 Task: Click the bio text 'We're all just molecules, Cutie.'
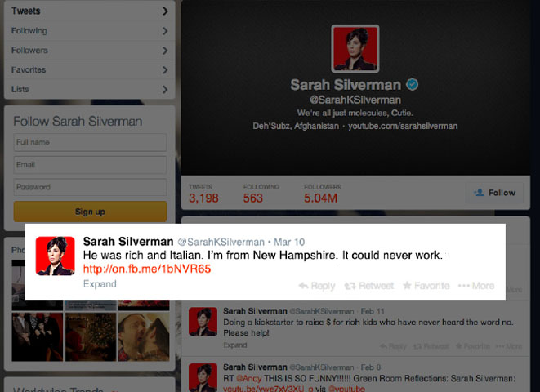pos(355,113)
